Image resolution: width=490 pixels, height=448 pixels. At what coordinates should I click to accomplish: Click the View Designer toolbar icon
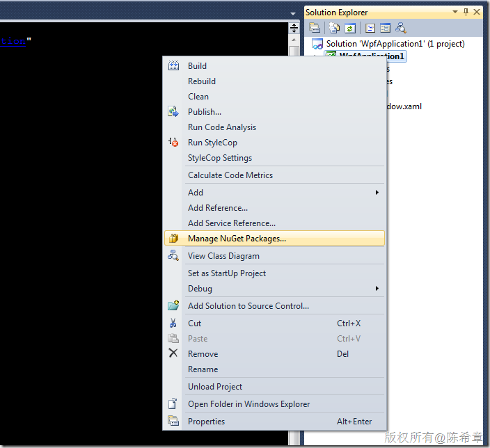(x=386, y=29)
